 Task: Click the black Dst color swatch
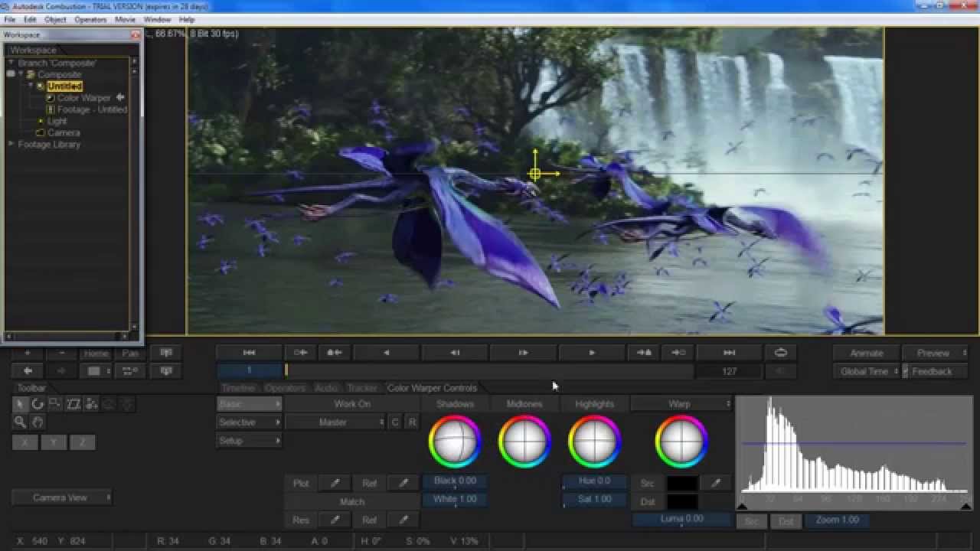click(681, 501)
